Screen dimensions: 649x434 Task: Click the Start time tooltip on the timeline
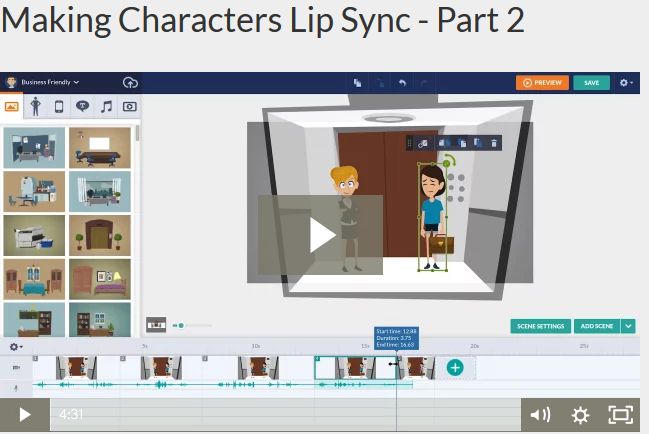coord(396,338)
